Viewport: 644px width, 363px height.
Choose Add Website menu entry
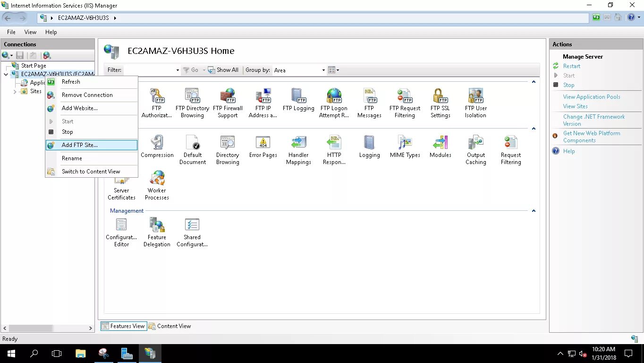coord(92,108)
